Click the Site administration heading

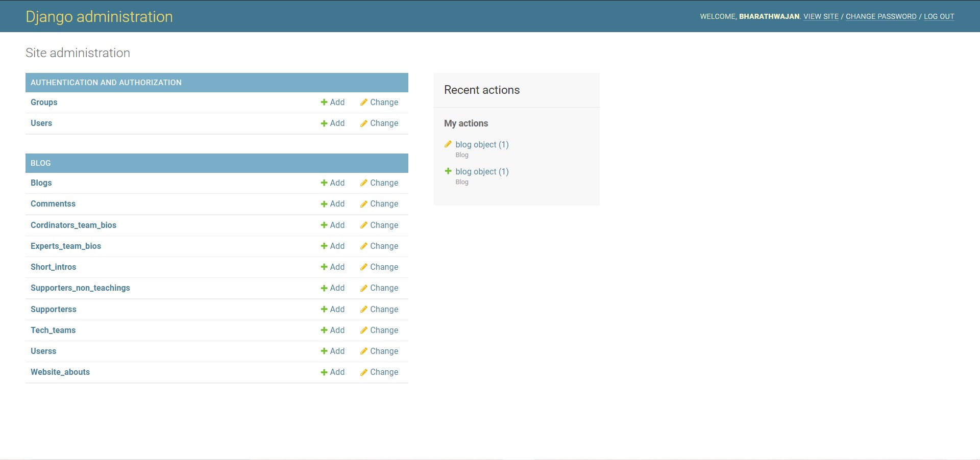point(78,53)
